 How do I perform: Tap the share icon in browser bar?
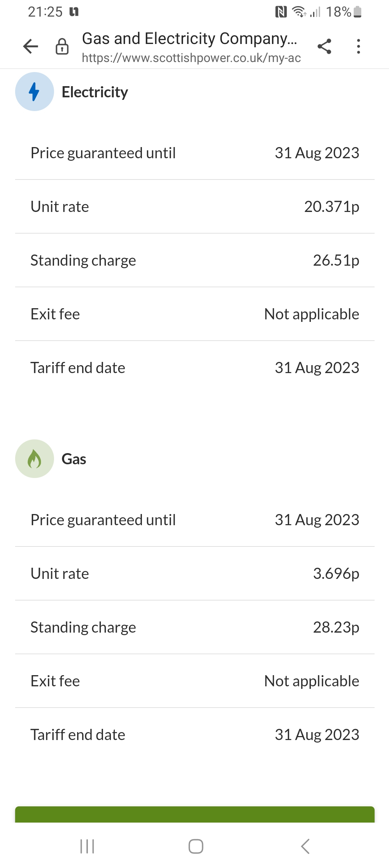tap(324, 46)
